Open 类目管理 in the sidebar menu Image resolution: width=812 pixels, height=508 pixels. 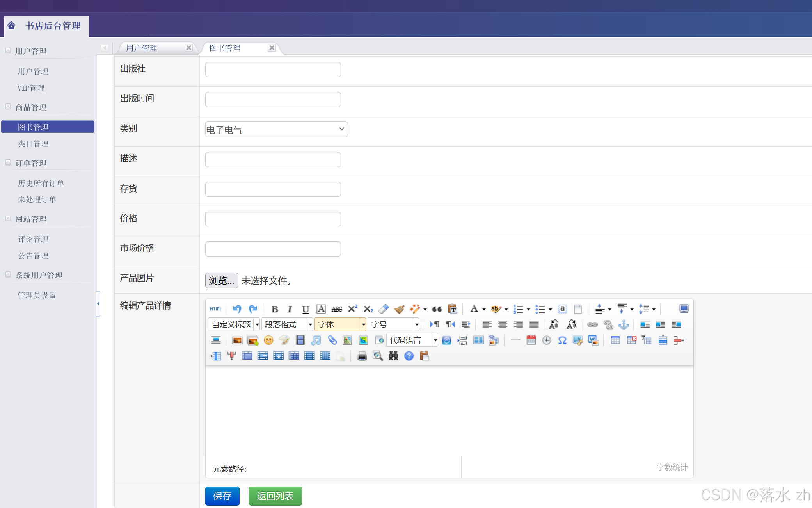pos(33,144)
